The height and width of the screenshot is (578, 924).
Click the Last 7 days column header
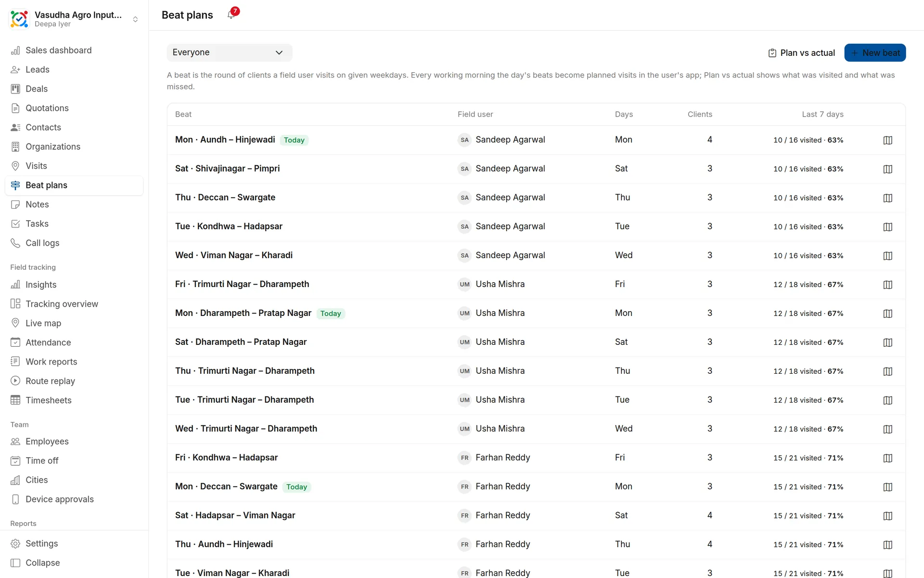822,114
